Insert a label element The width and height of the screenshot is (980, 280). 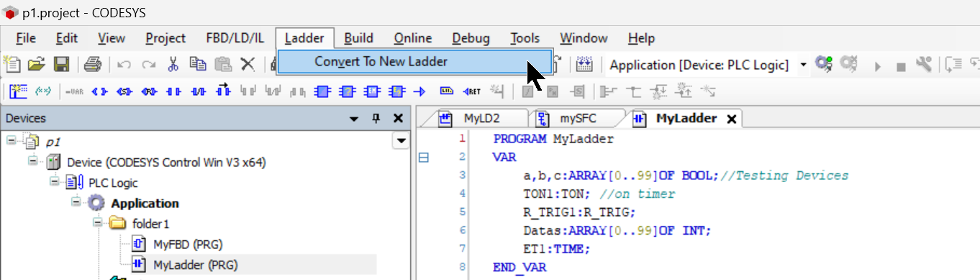tap(447, 91)
